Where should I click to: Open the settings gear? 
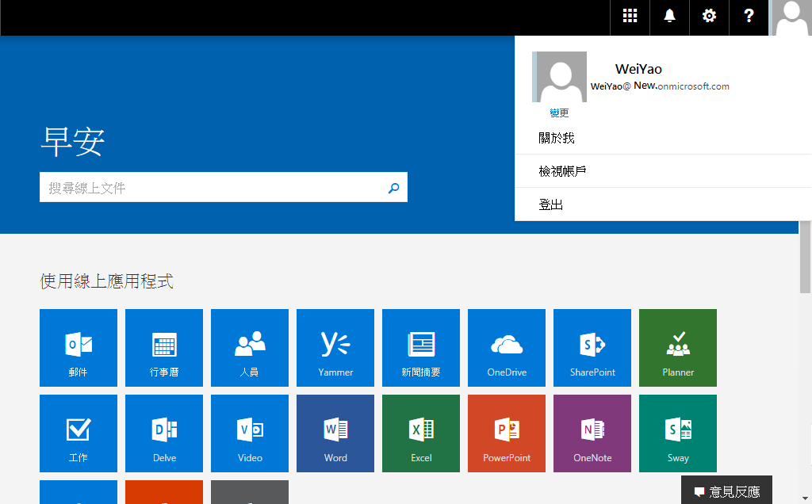pyautogui.click(x=709, y=16)
